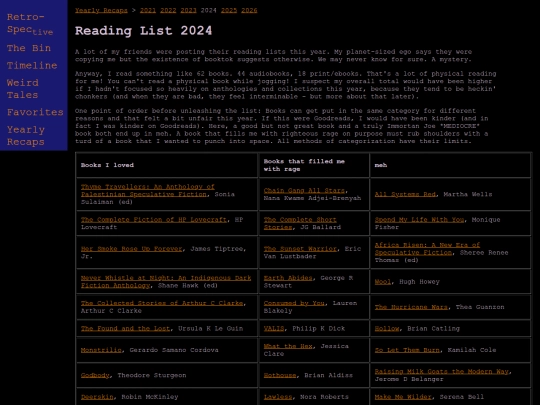The width and height of the screenshot is (540, 405).
Task: Open the Deerskin book link
Action: pyautogui.click(x=97, y=397)
